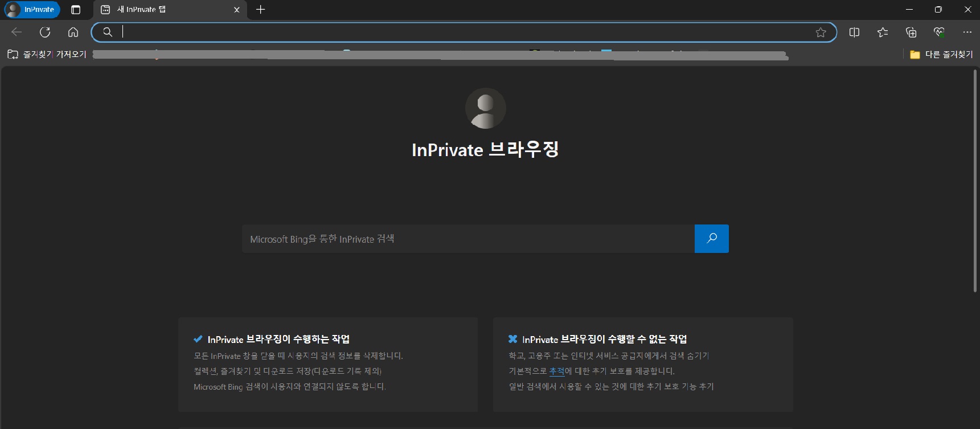
Task: Click the address bar search icon
Action: pyautogui.click(x=108, y=32)
